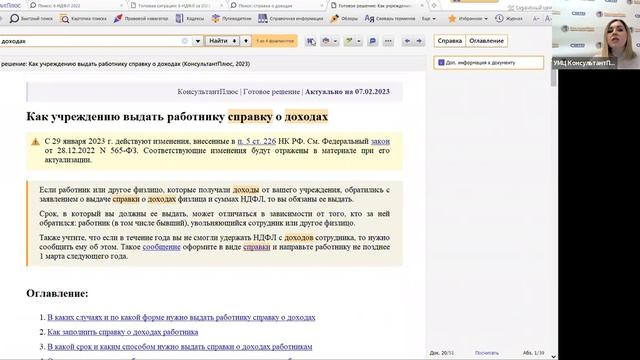Clear the search field text

185,41
